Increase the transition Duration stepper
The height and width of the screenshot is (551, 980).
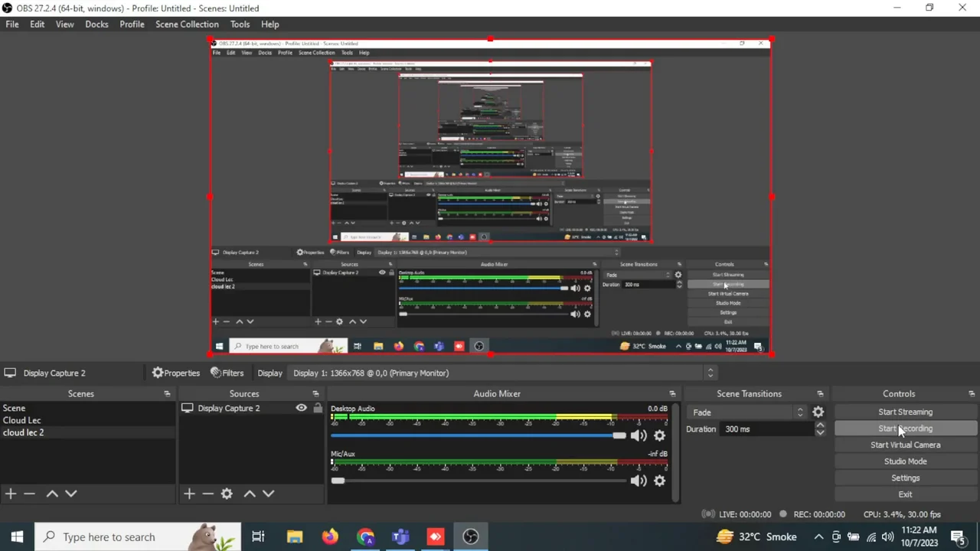(820, 425)
